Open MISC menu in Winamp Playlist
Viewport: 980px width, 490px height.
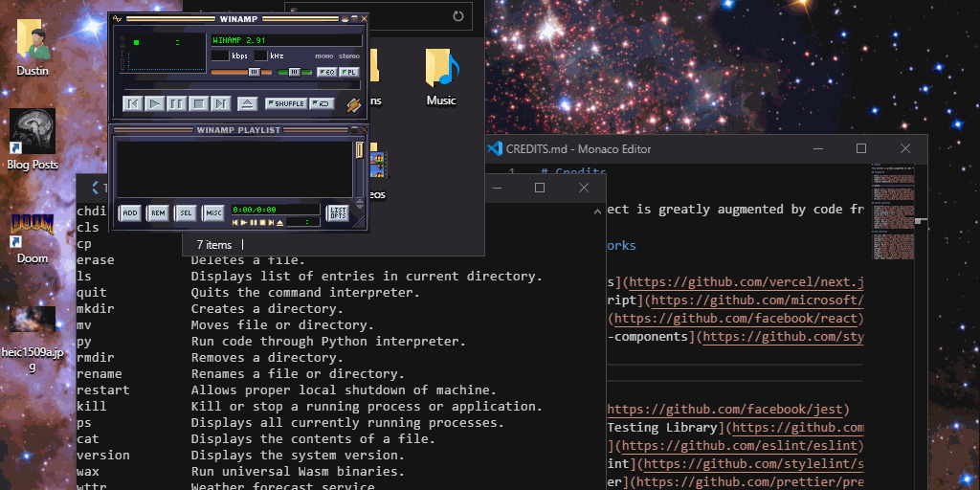213,213
